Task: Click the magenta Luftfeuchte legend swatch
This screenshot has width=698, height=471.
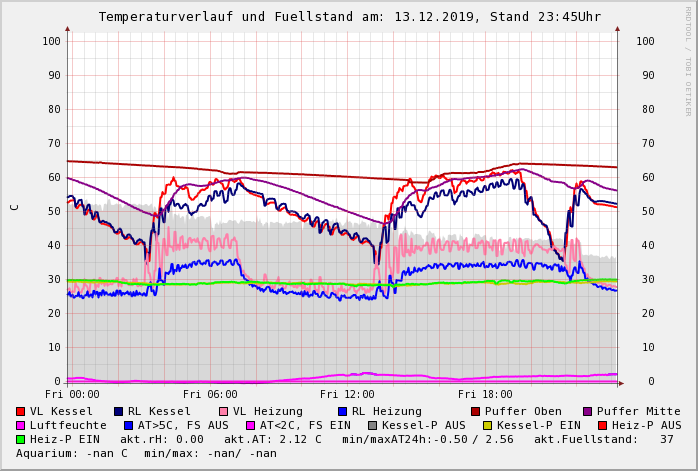Action: click(21, 425)
